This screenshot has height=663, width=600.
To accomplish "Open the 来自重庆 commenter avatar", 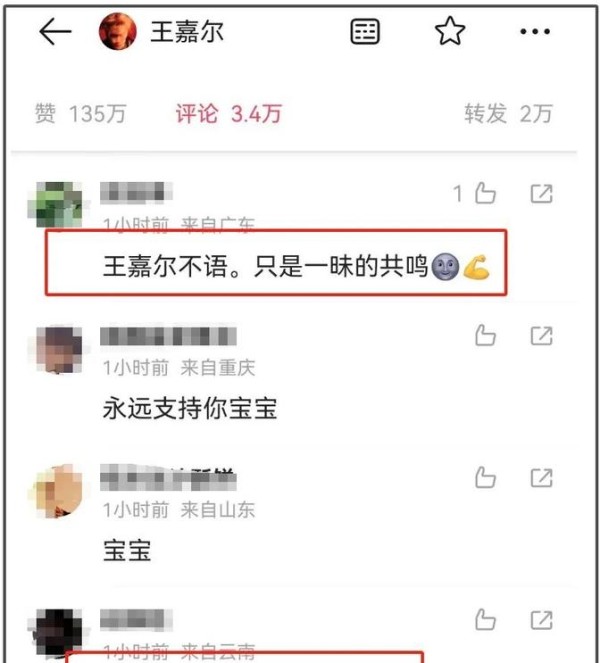I will [x=59, y=350].
